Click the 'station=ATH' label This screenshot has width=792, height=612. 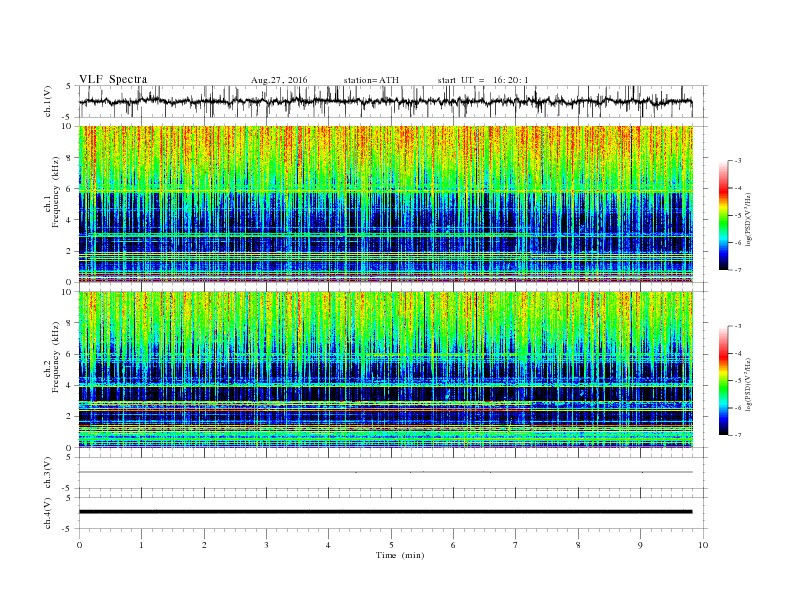pyautogui.click(x=371, y=80)
